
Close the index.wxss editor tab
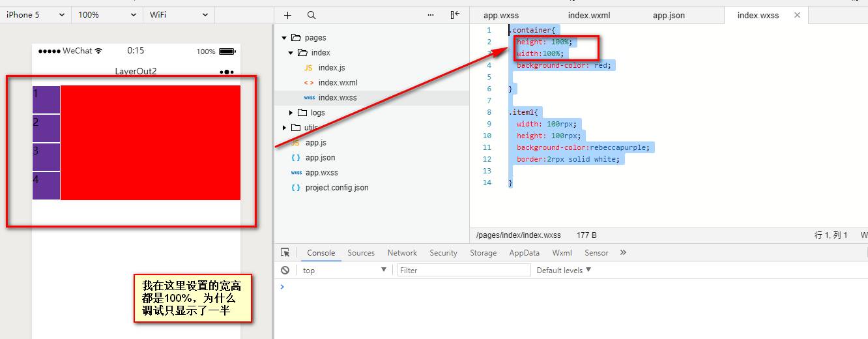pyautogui.click(x=797, y=15)
